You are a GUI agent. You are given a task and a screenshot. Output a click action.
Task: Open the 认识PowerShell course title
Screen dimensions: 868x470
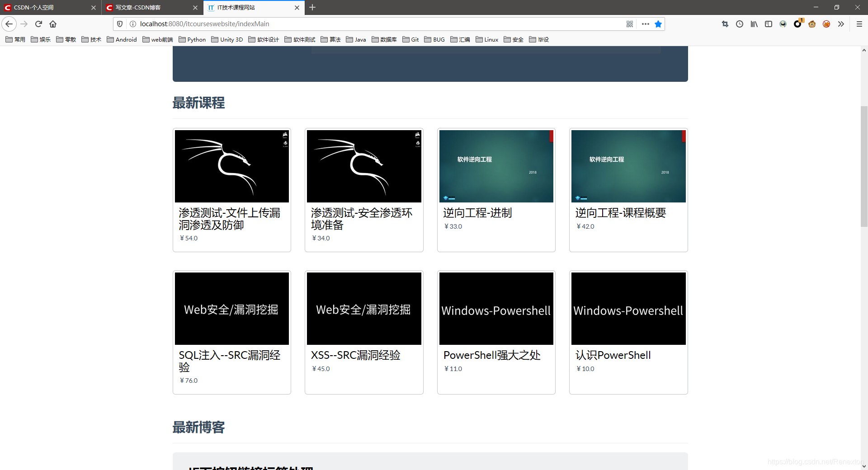coord(613,355)
